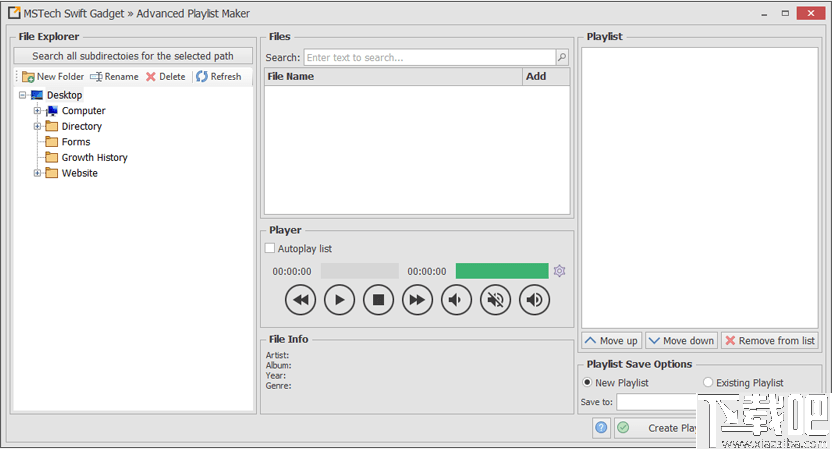Select the Existing Playlist radio option
The width and height of the screenshot is (832, 449).
coord(708,382)
